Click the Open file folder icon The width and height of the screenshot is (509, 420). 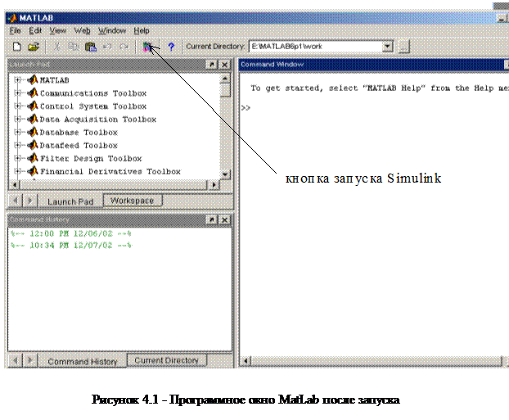(x=34, y=47)
